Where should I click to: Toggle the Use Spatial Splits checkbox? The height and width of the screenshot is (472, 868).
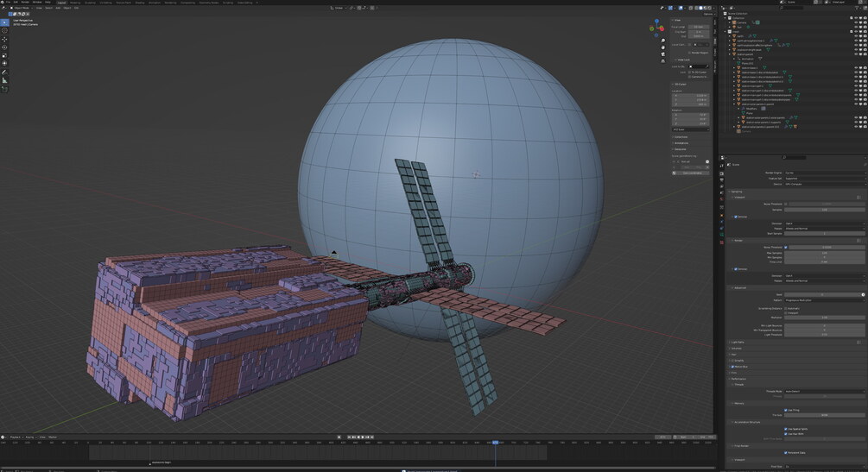[x=786, y=429]
